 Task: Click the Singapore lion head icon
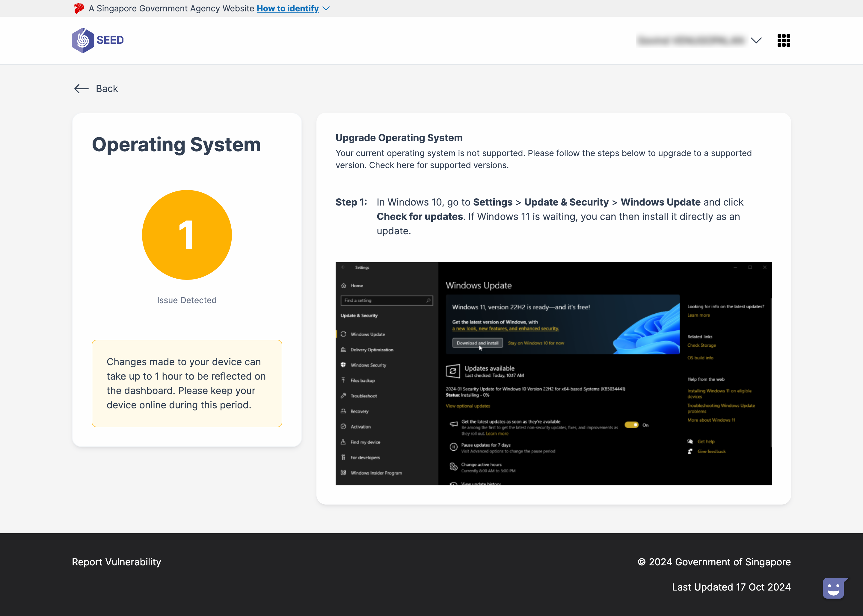pyautogui.click(x=79, y=8)
